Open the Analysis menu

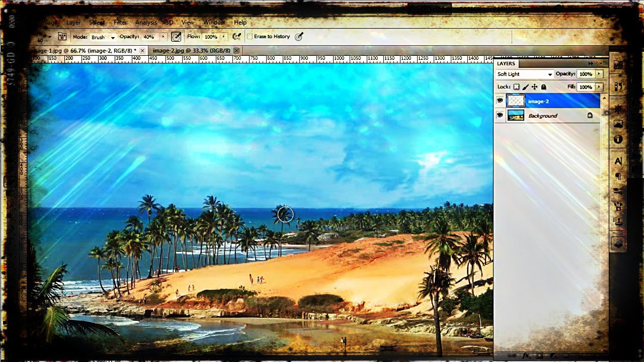[x=146, y=23]
